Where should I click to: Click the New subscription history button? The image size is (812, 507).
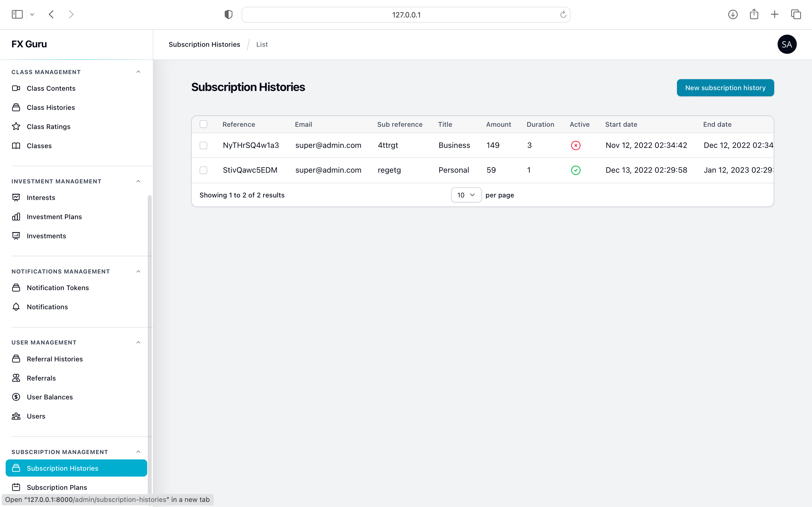725,88
